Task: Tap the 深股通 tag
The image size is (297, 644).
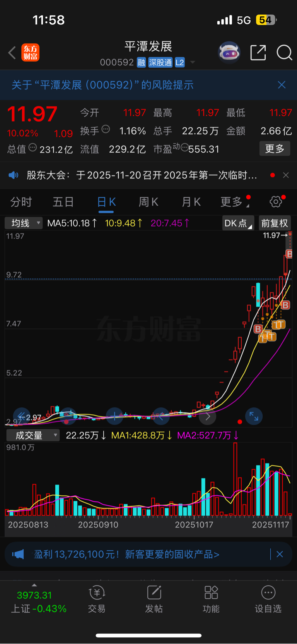Action: [160, 62]
